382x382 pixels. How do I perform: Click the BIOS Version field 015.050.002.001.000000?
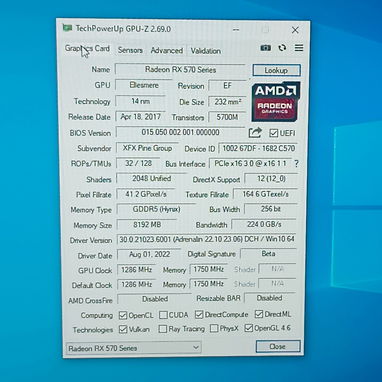[x=180, y=132]
